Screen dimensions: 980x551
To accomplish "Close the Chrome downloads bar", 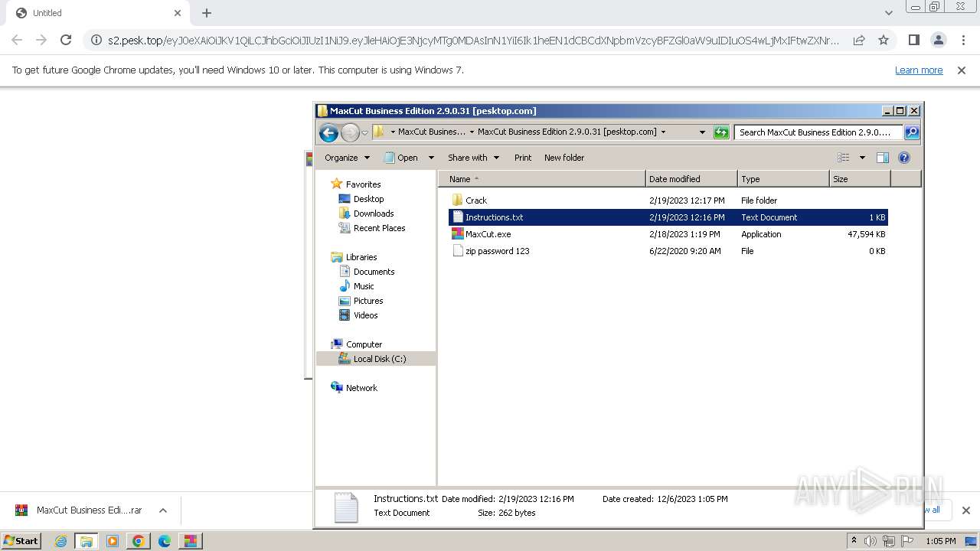I will 965,510.
